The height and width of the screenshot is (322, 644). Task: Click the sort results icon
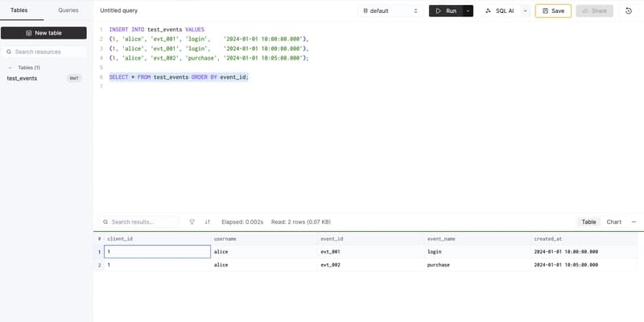click(208, 222)
